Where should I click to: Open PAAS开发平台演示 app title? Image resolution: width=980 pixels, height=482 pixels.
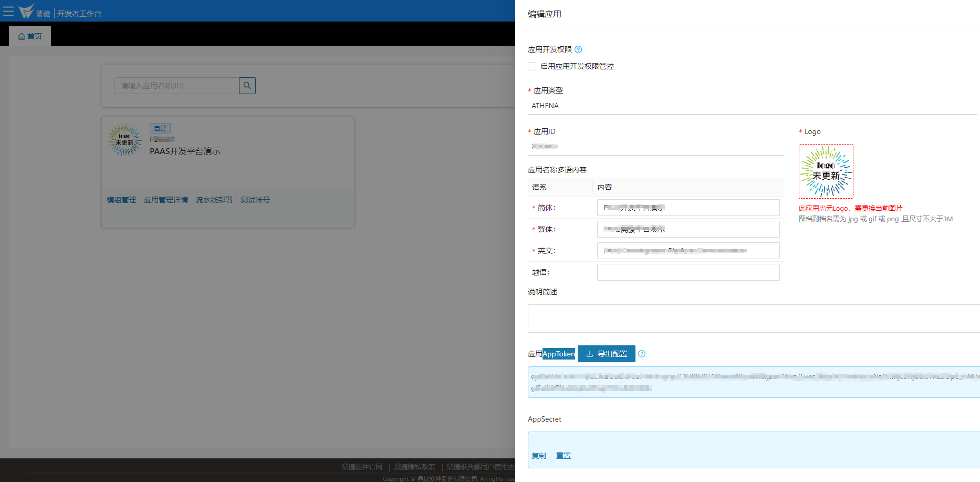[x=185, y=151]
